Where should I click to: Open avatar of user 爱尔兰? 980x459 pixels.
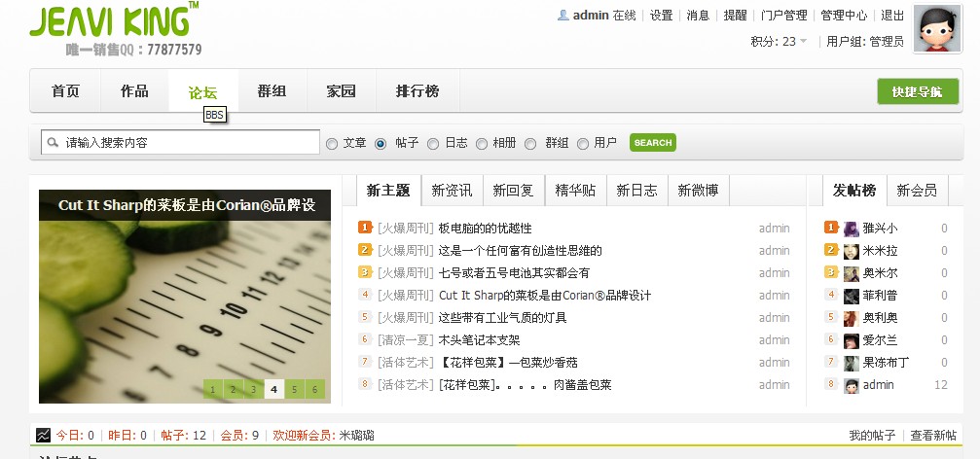click(x=851, y=341)
